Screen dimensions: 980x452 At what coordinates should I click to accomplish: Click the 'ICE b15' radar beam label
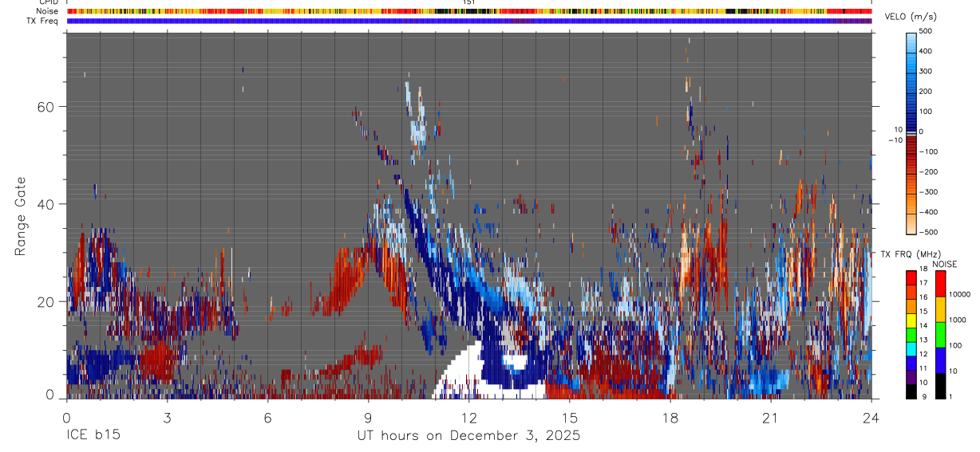coord(93,436)
